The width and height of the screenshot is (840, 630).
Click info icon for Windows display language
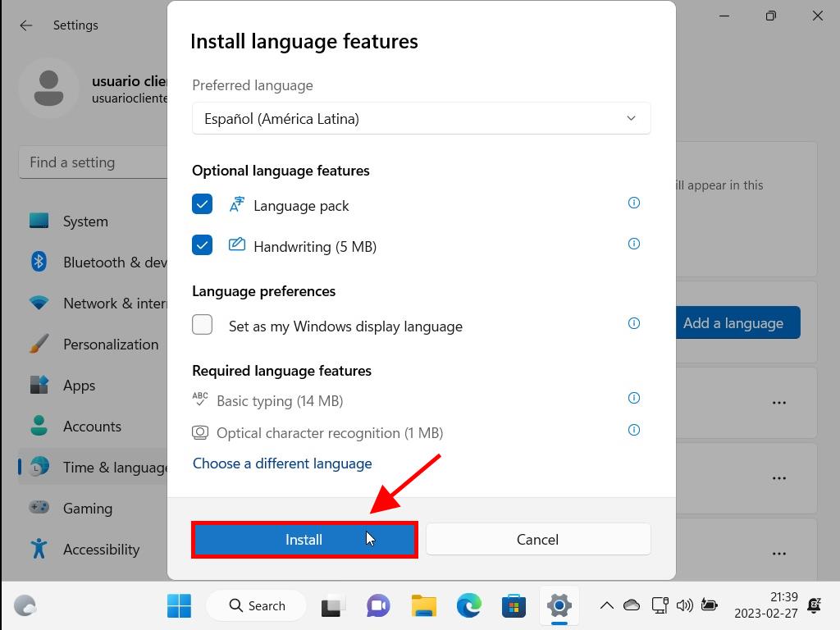(633, 323)
